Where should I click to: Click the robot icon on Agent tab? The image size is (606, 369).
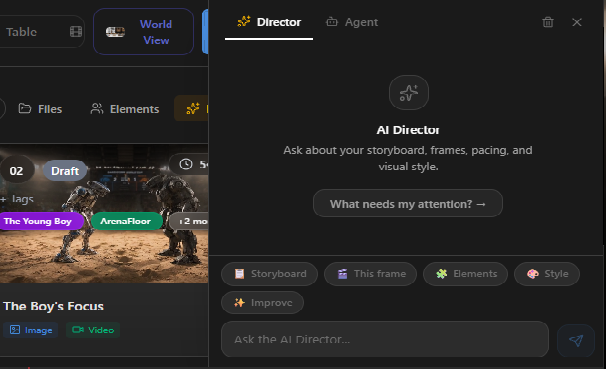coord(332,22)
